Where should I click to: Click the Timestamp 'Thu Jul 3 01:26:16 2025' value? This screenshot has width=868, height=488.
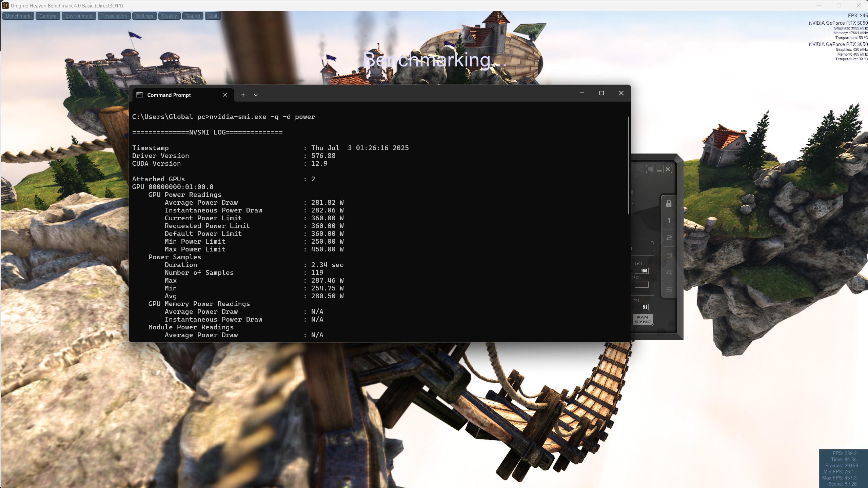360,148
